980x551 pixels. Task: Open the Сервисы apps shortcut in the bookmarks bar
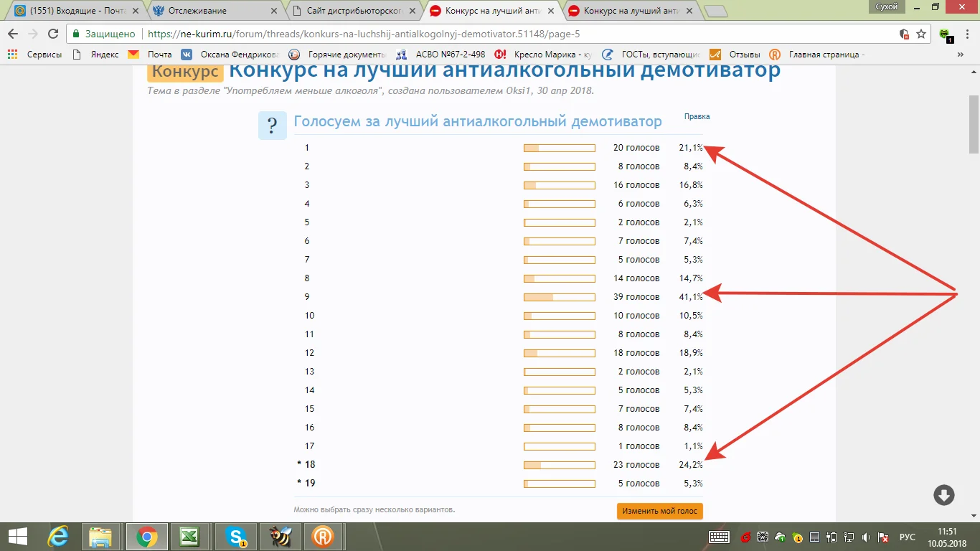coord(34,55)
